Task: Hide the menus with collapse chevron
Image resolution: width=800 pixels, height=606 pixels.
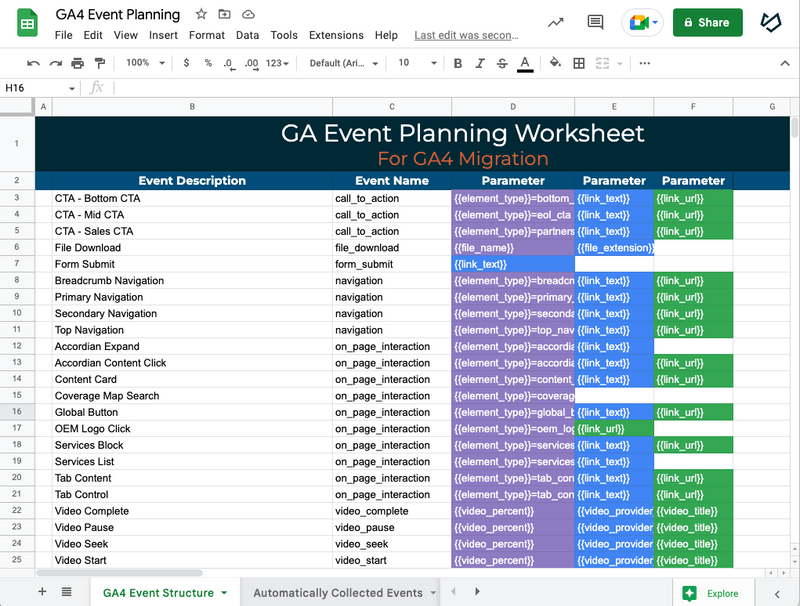Action: tap(785, 63)
